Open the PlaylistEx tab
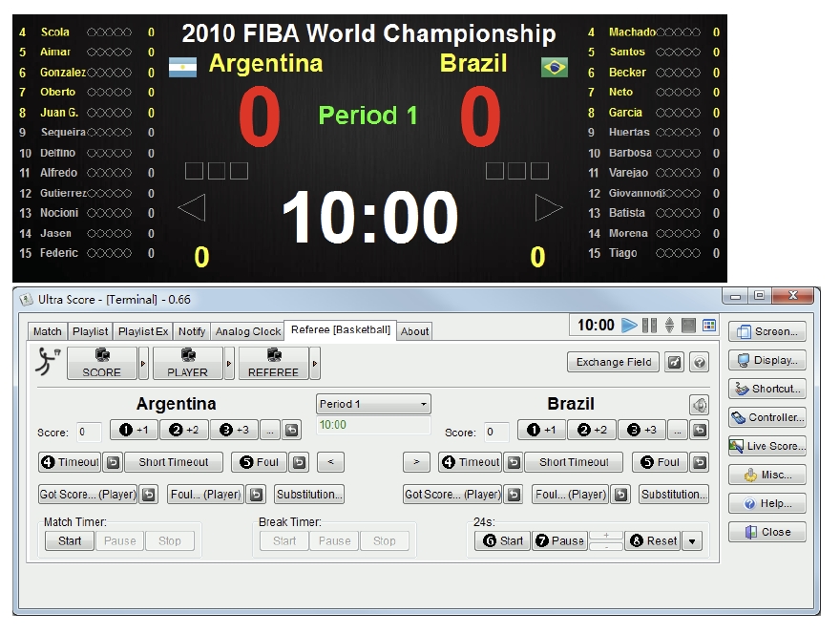This screenshot has height=634, width=840. click(x=143, y=331)
